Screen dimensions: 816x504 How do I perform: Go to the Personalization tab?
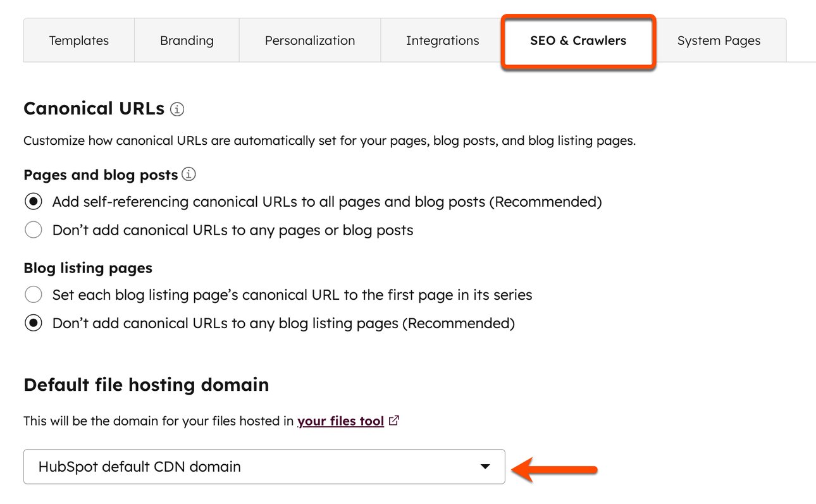tap(310, 40)
